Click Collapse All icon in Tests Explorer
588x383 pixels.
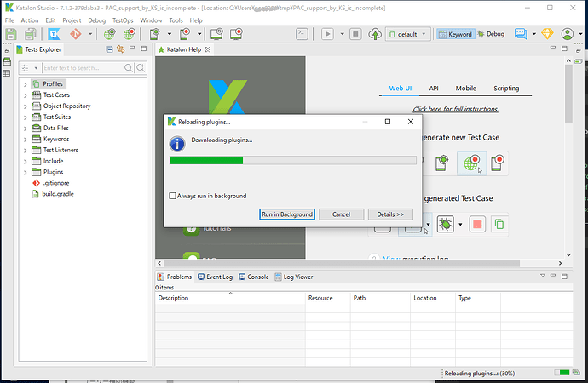pos(109,49)
